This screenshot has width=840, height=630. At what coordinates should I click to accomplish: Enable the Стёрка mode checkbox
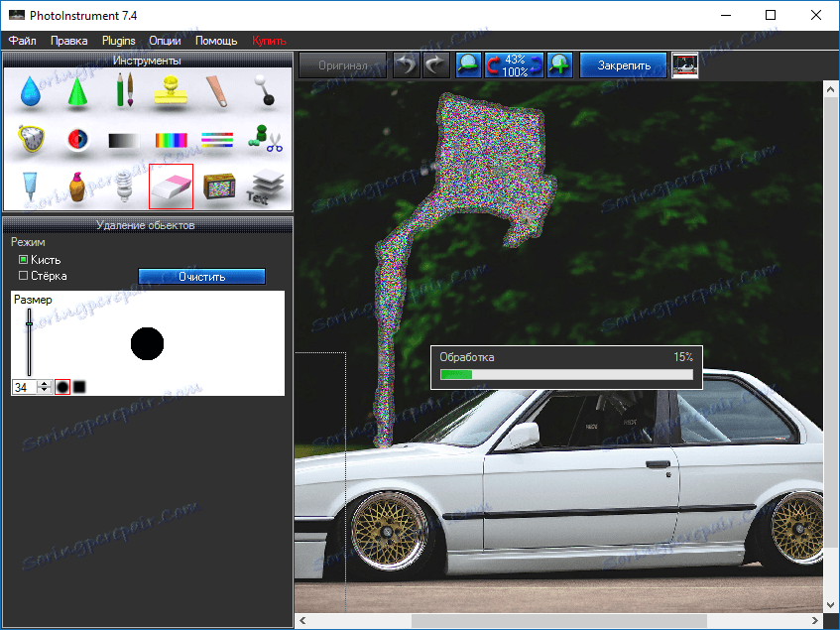pos(23,276)
